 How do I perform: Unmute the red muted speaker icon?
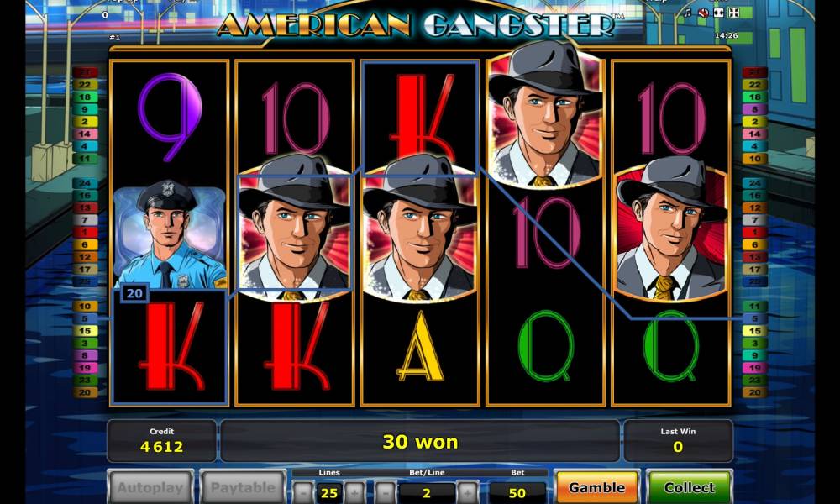pyautogui.click(x=703, y=13)
